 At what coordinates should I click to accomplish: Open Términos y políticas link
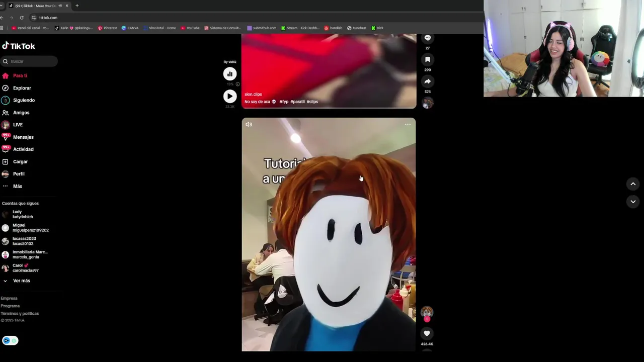[x=20, y=313]
